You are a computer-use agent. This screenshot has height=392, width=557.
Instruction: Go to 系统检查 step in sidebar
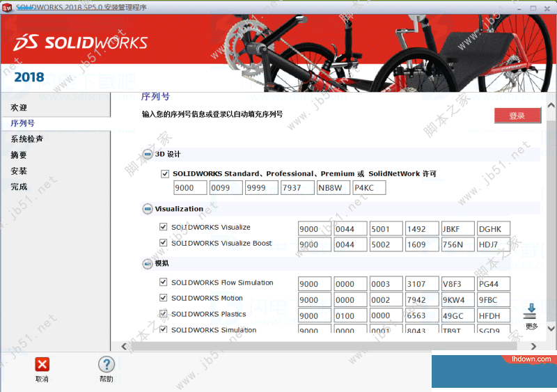point(27,139)
